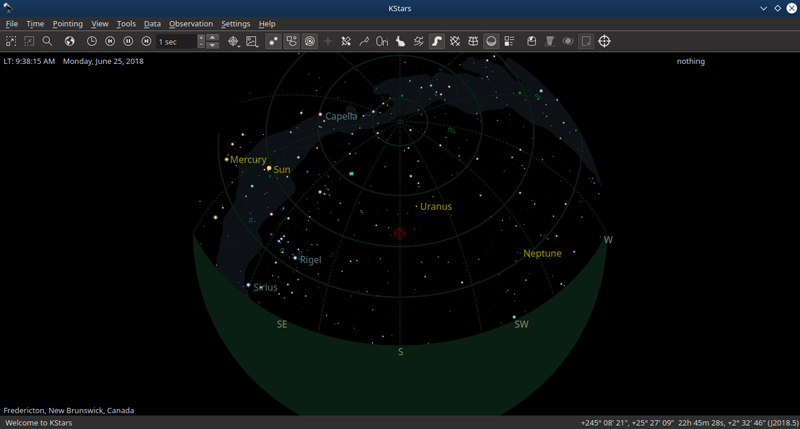Pause the simulation clock

click(128, 41)
